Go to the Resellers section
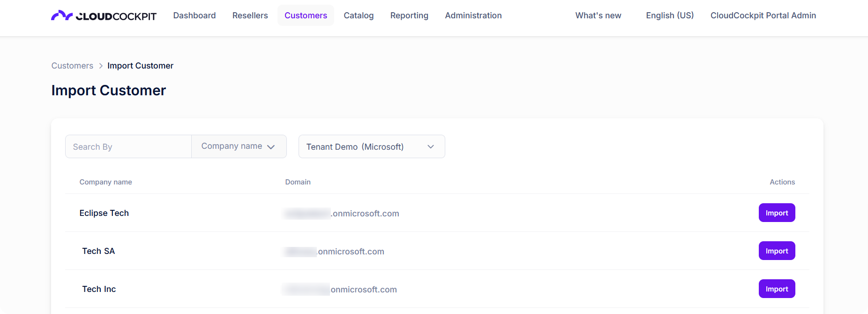The height and width of the screenshot is (314, 868). tap(250, 15)
